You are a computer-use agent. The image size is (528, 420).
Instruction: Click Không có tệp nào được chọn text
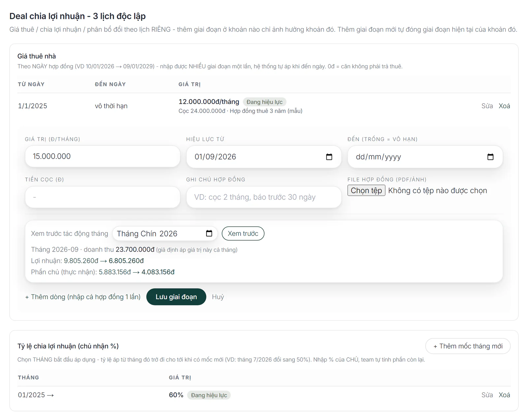click(438, 191)
